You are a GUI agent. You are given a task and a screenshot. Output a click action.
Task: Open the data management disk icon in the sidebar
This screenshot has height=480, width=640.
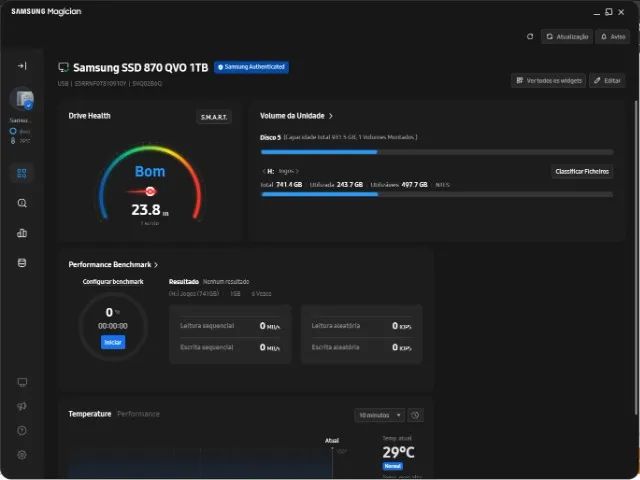pos(22,263)
